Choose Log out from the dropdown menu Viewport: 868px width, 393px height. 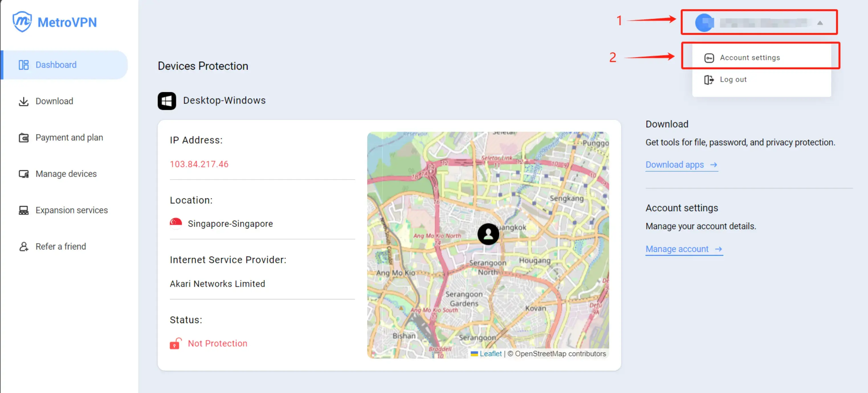coord(733,80)
